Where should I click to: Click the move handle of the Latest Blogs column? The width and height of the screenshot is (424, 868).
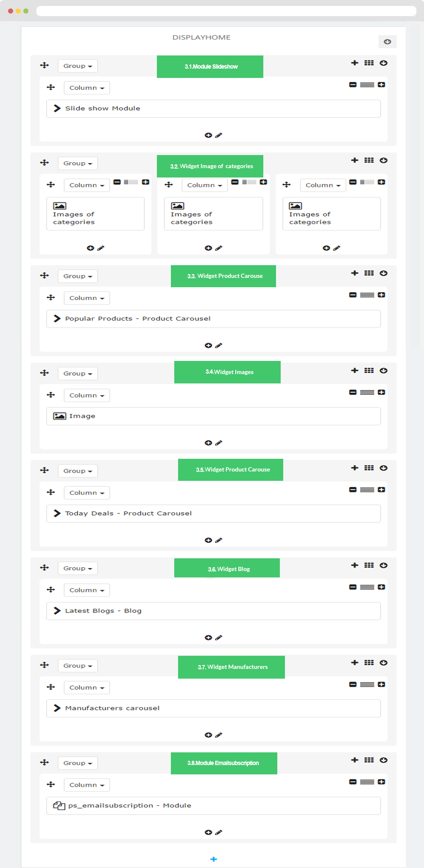click(x=51, y=590)
